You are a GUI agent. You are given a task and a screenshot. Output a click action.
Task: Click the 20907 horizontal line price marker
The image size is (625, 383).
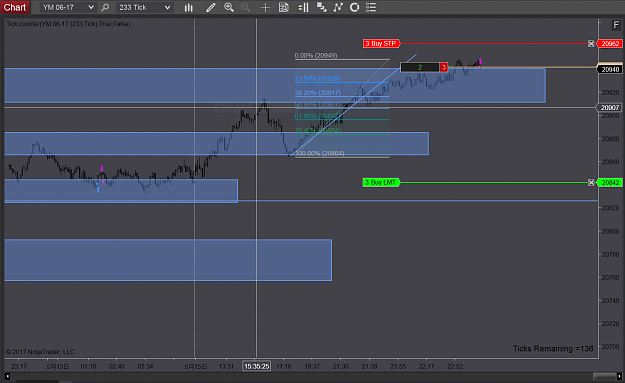[x=610, y=108]
